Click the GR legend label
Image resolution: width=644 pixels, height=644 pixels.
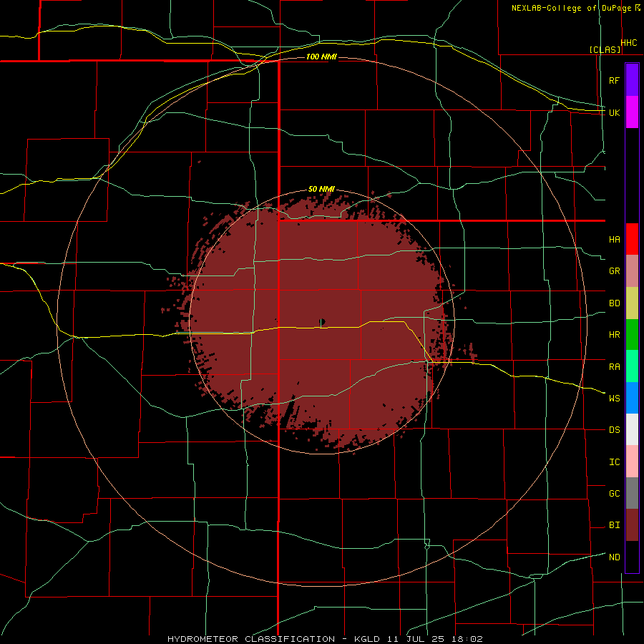click(614, 271)
